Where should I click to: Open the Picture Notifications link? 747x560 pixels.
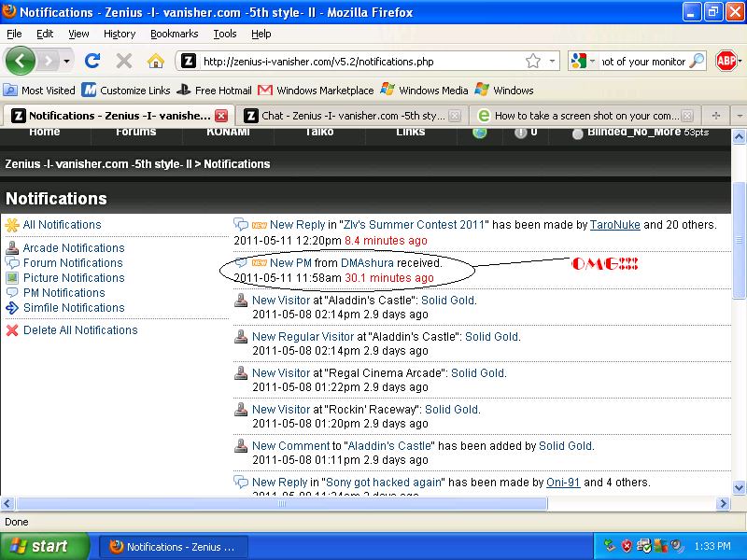tap(74, 277)
